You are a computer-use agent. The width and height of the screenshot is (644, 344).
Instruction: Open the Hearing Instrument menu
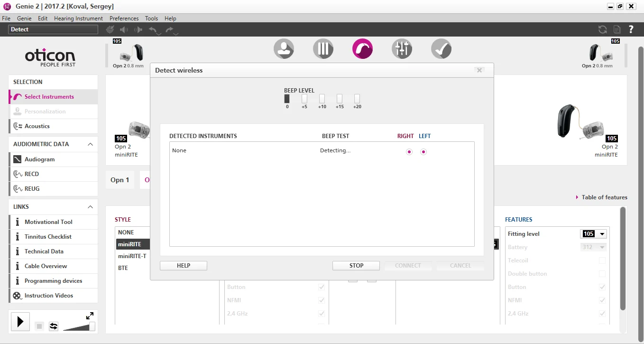click(x=78, y=19)
